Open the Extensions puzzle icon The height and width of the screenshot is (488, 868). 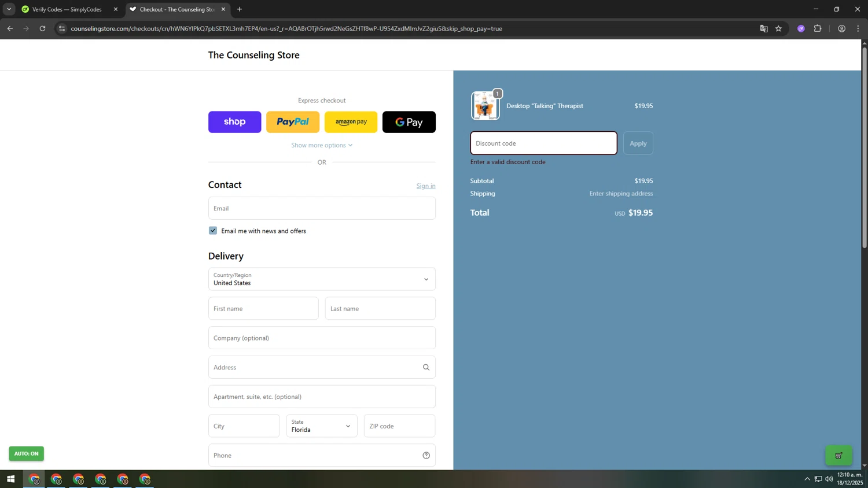(818, 28)
